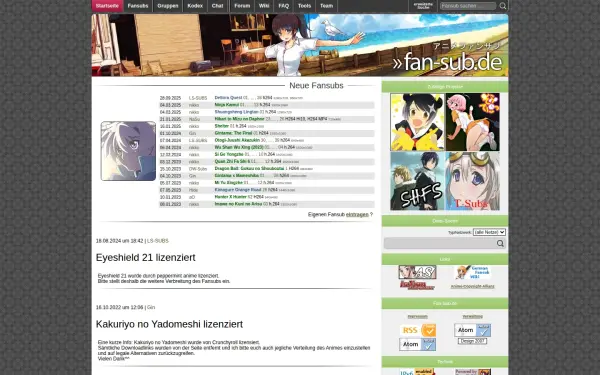Click the eintragen link for own fansub
This screenshot has width=600, height=375.
[x=357, y=215]
